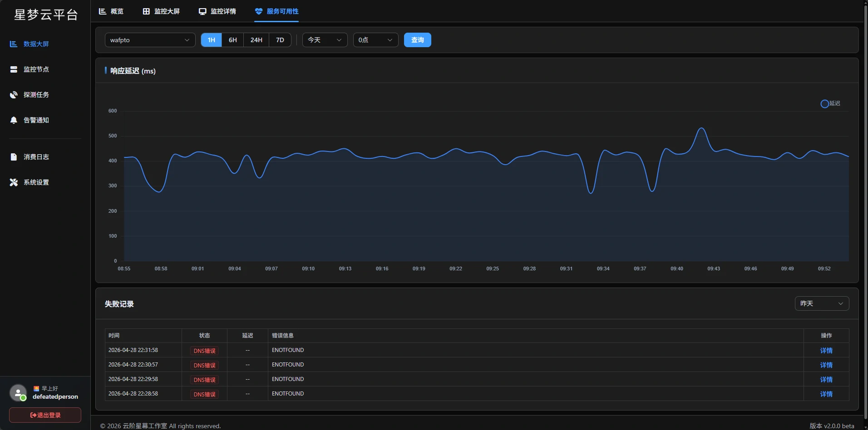Switch to 7D time range

point(280,40)
